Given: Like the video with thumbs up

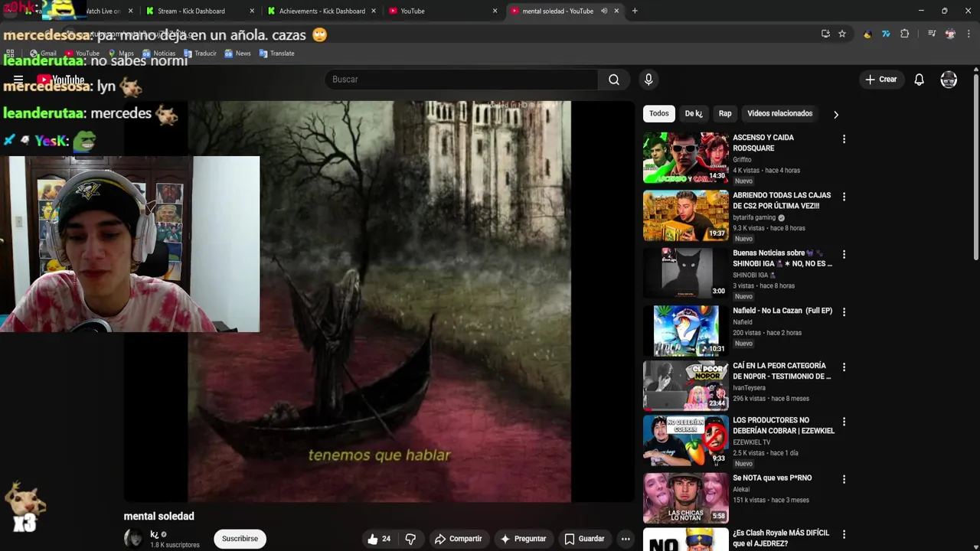Looking at the screenshot, I should point(379,539).
